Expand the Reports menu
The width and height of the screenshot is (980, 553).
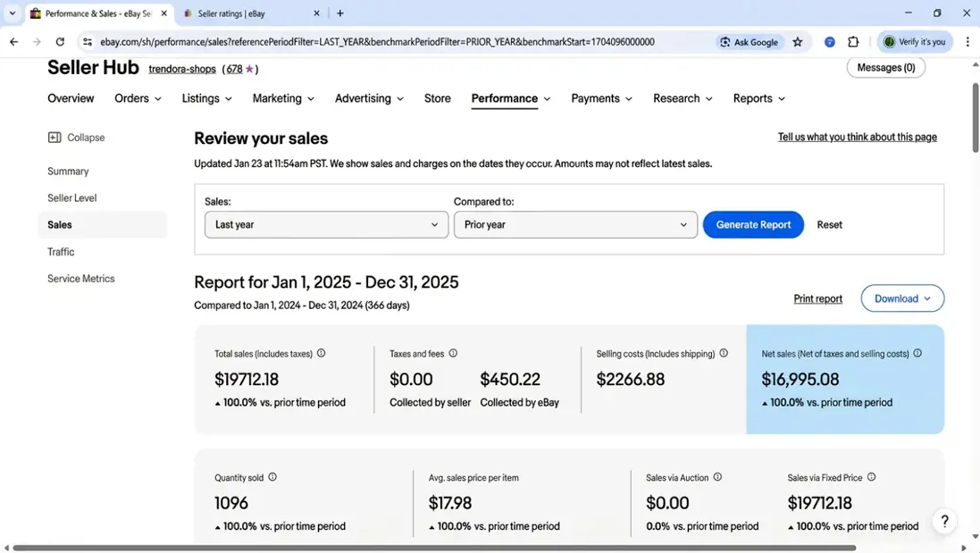[x=758, y=99]
